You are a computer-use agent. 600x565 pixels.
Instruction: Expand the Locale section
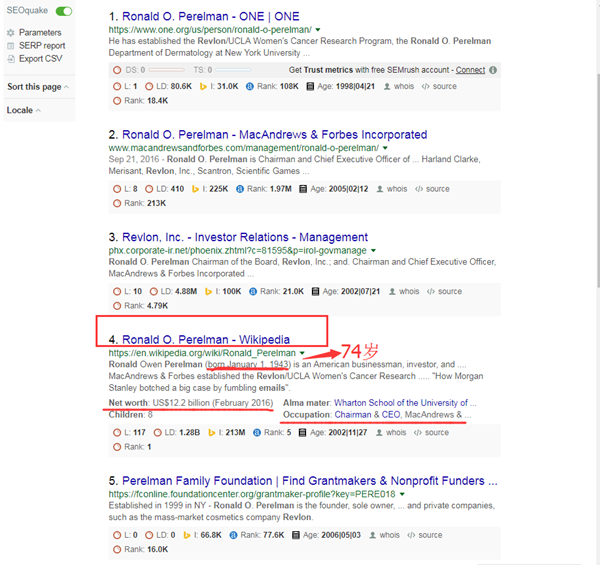point(24,110)
